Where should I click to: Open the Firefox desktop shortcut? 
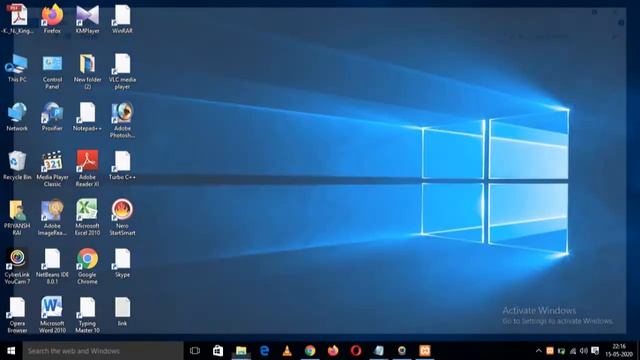tap(52, 18)
